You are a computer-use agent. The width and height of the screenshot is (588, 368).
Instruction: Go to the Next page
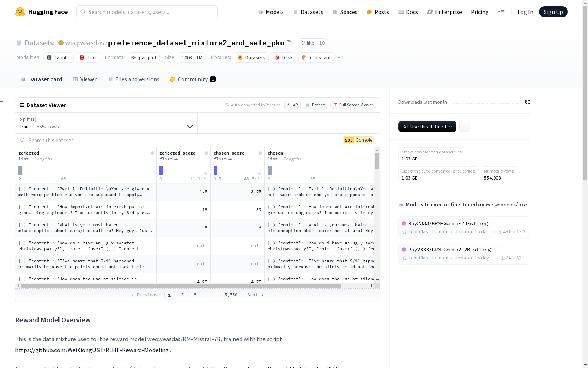255,295
